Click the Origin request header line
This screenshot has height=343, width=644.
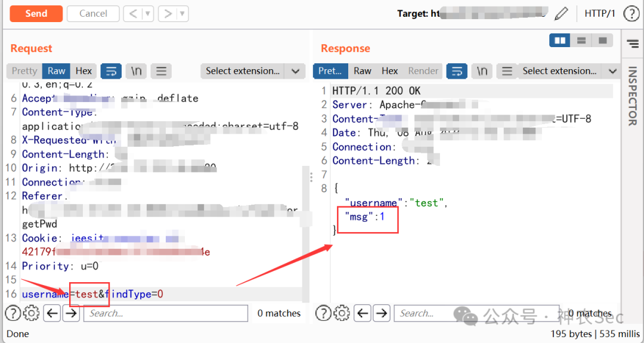pos(119,168)
